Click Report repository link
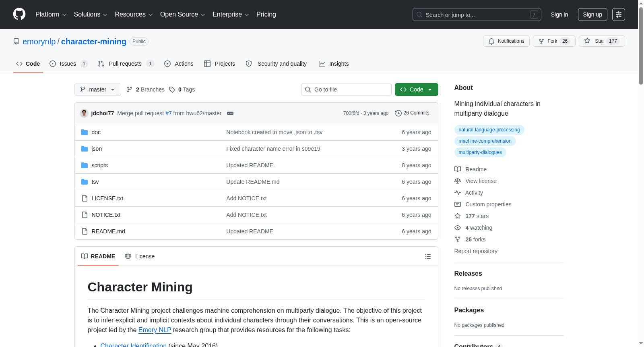 [x=476, y=251]
